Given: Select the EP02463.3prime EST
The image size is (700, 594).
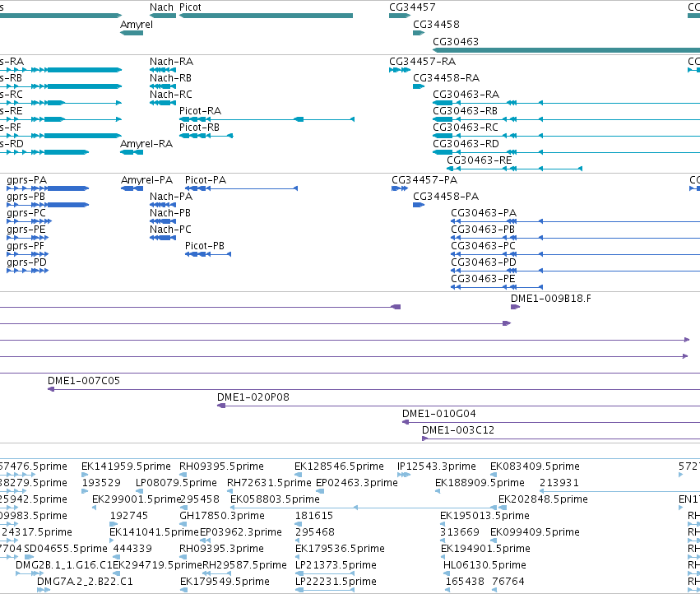Looking at the screenshot, I should tap(320, 491).
